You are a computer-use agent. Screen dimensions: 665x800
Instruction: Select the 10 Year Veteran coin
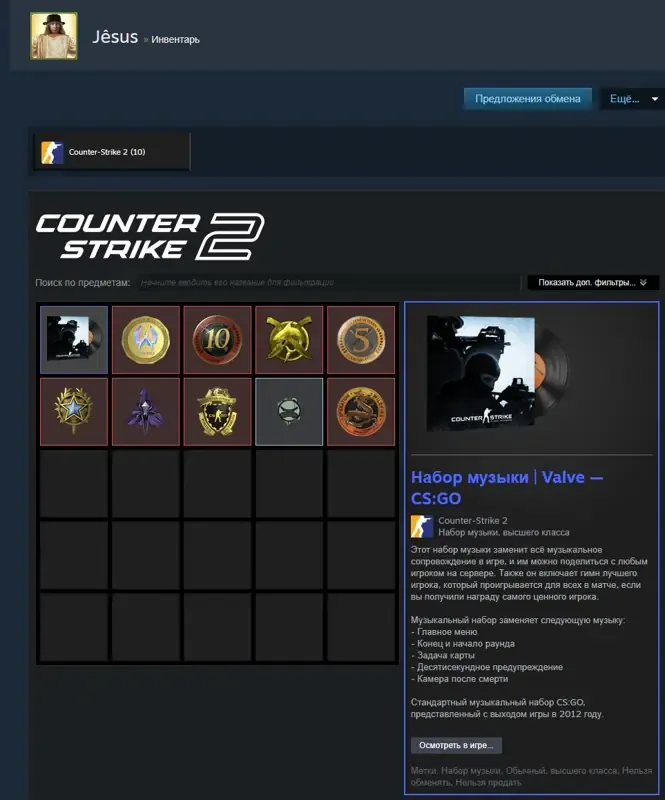[217, 340]
